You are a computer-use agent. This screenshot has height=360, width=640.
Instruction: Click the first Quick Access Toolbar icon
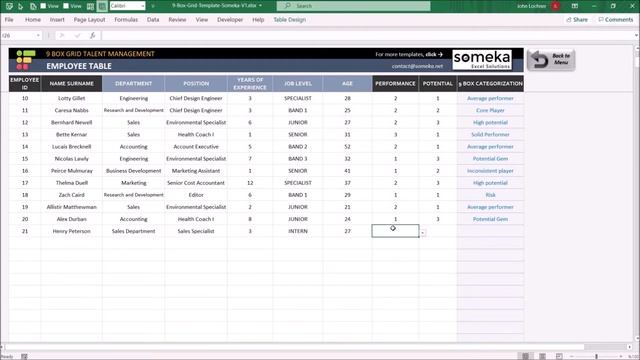click(x=9, y=6)
